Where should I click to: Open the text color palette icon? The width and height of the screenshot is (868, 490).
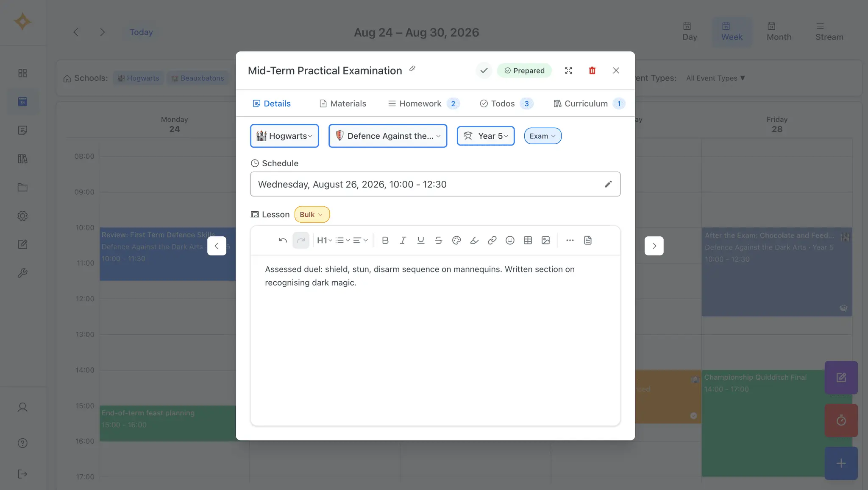point(456,241)
